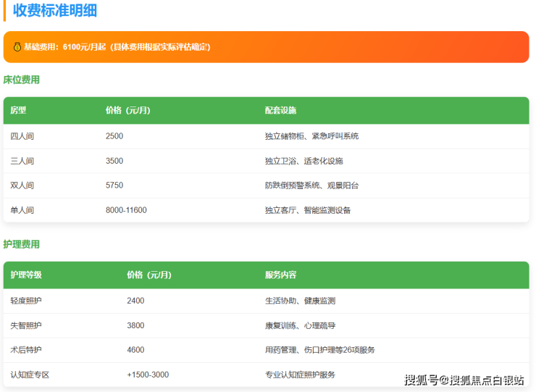Click the 服务内容 column header
Image resolution: width=536 pixels, height=392 pixels.
pyautogui.click(x=280, y=275)
